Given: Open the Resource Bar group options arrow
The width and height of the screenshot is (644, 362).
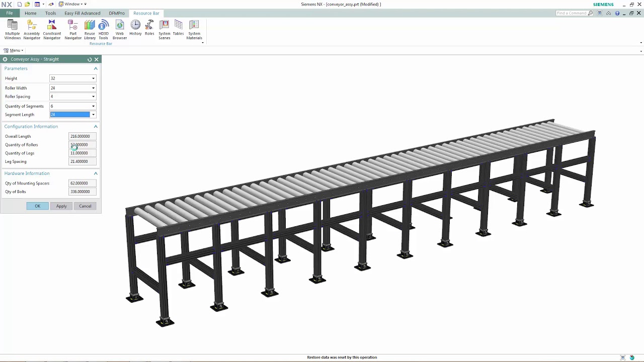Looking at the screenshot, I should coord(203,43).
